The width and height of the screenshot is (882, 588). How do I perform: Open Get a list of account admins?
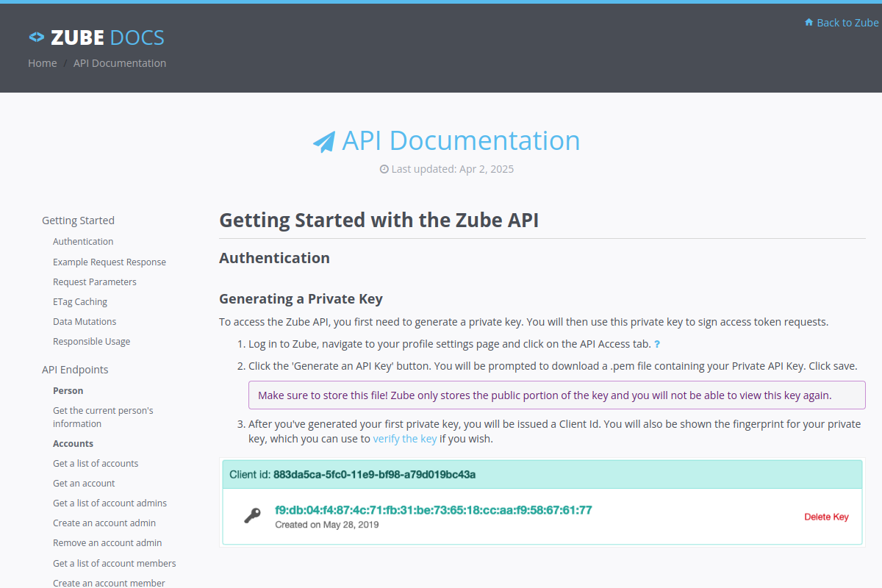point(110,503)
